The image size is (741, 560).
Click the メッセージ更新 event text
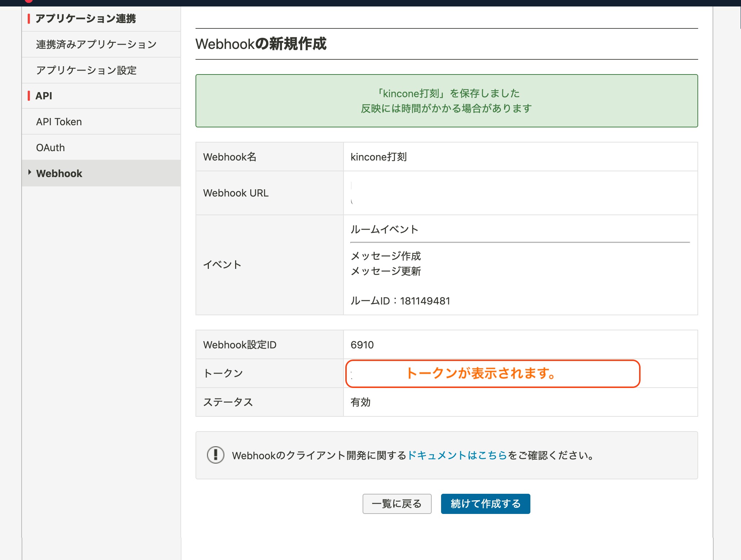click(386, 271)
